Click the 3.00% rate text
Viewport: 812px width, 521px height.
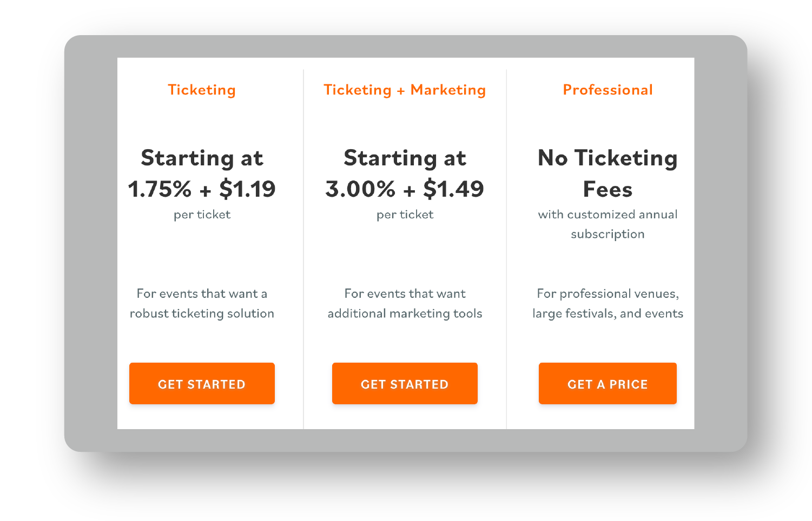(x=360, y=189)
